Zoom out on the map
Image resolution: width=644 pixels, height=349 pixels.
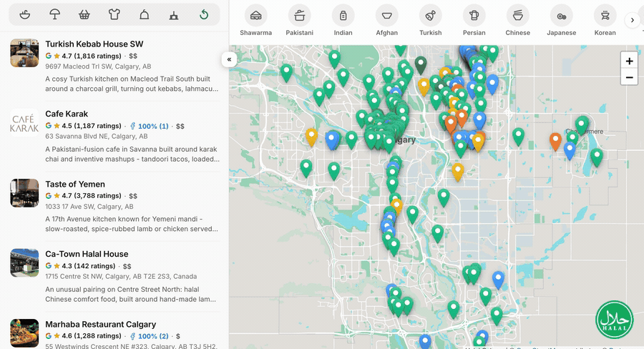629,77
